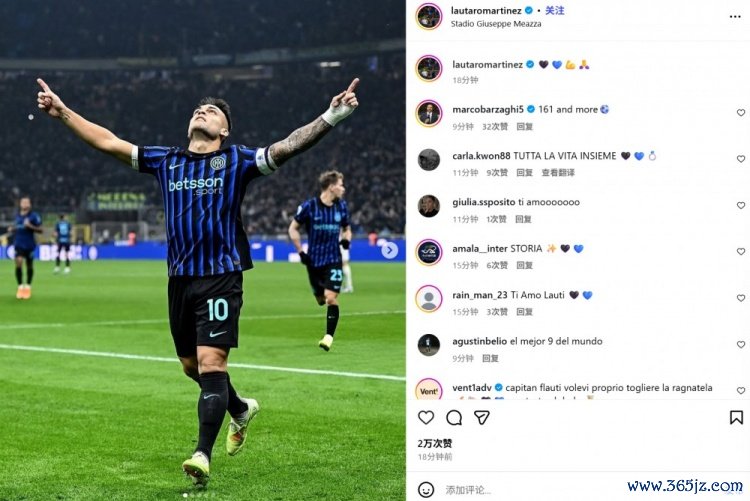
Task: Open lautaromartinez avatar in the header
Action: point(429,16)
